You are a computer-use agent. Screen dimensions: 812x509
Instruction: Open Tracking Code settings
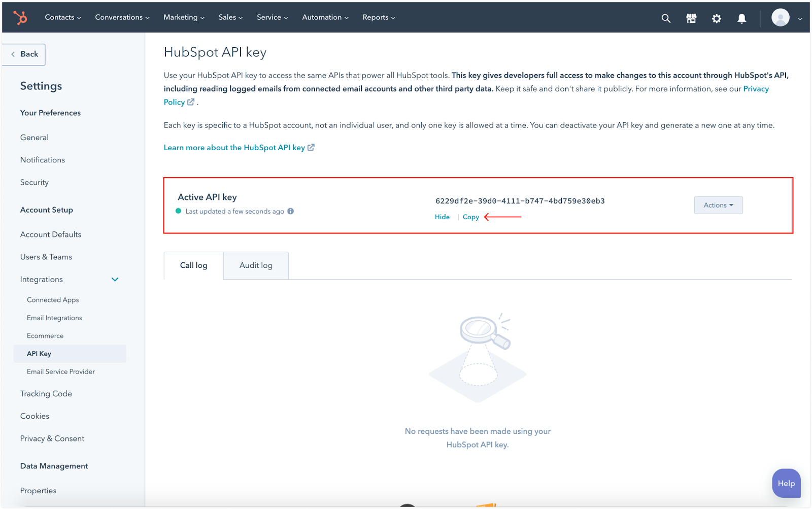46,394
